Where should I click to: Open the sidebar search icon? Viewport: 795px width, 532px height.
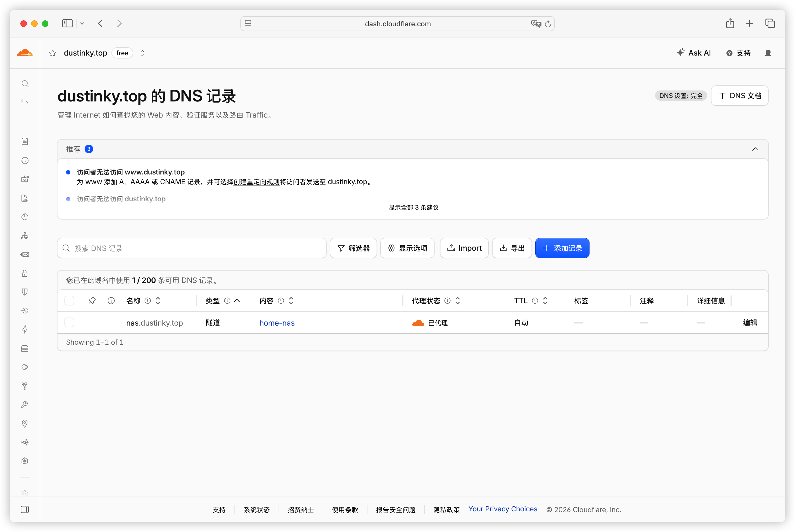pos(25,83)
